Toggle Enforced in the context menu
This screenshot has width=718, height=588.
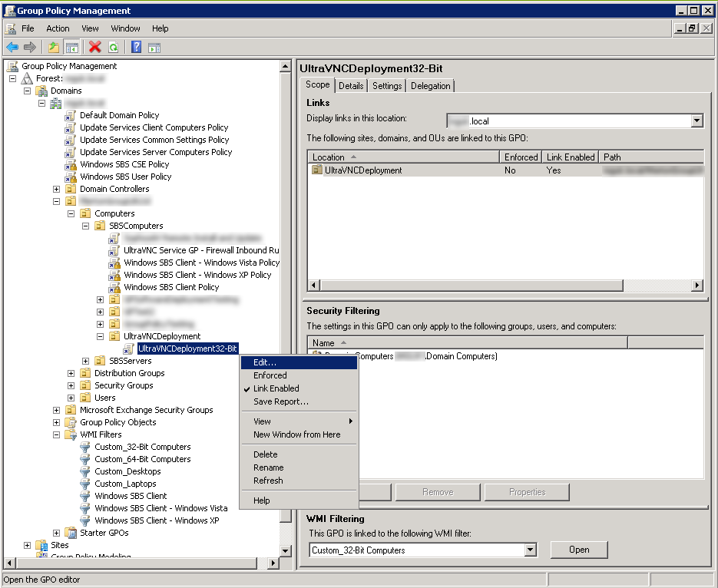[x=270, y=375]
